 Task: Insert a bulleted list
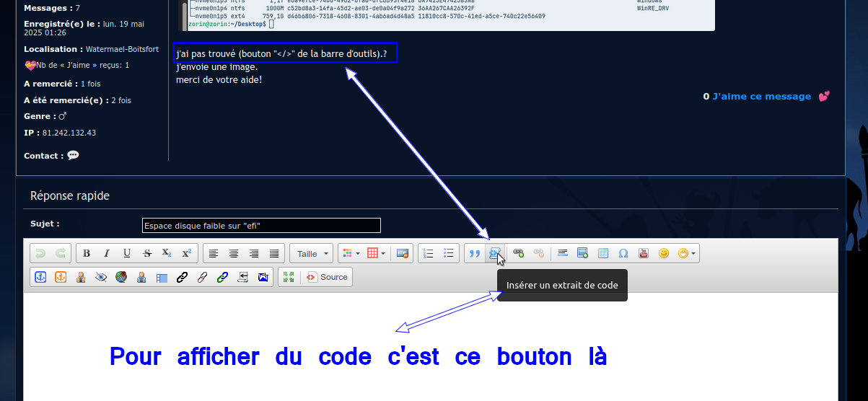coord(449,254)
